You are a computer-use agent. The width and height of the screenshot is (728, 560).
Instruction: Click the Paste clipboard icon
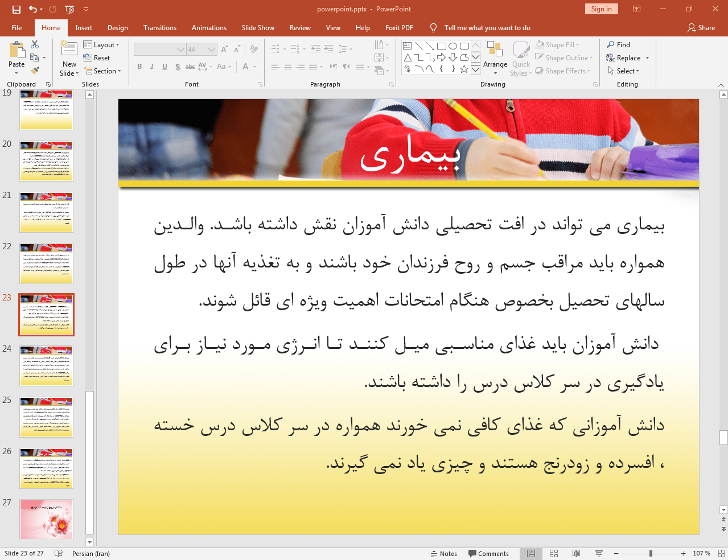coord(17,50)
